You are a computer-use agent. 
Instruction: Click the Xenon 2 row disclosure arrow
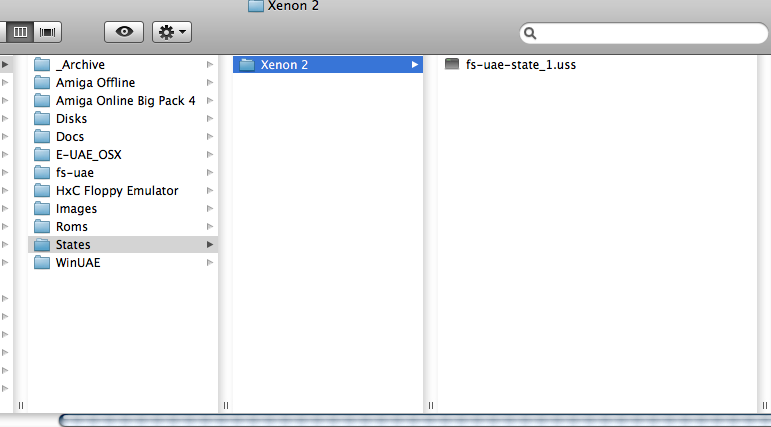coord(415,64)
